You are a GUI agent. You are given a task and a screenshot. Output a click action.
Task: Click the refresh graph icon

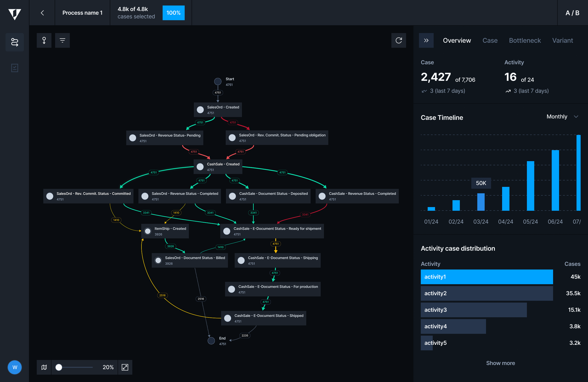point(399,40)
